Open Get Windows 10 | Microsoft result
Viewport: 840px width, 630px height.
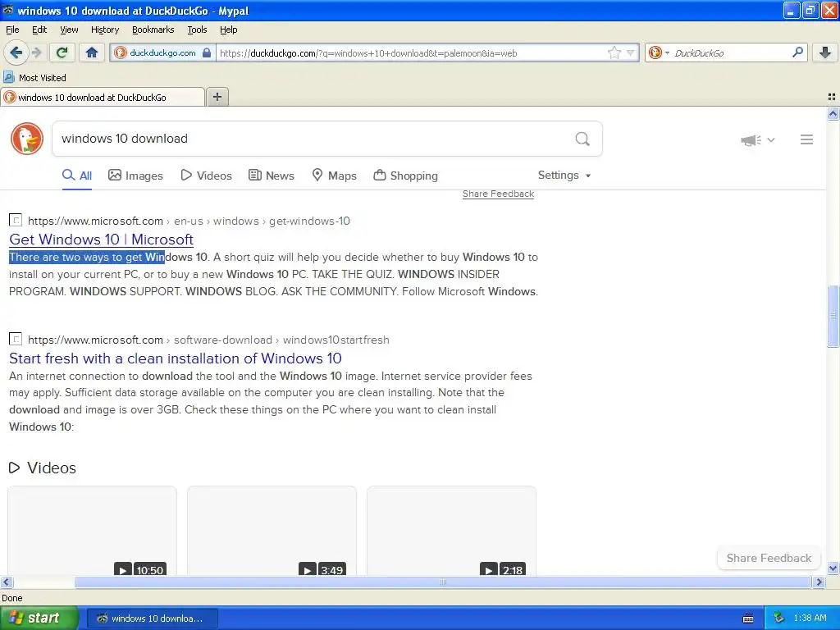tap(101, 240)
